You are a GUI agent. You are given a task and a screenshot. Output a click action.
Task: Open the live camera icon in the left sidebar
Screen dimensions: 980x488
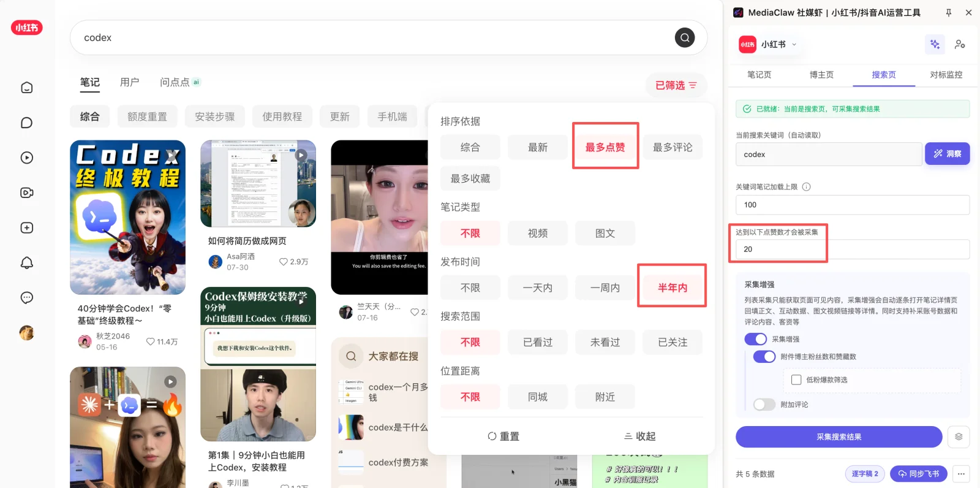click(27, 193)
